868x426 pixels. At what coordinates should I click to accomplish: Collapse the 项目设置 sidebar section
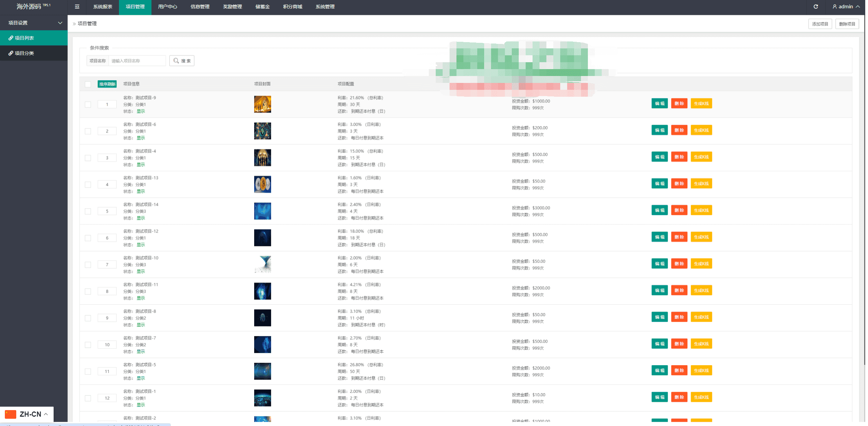pyautogui.click(x=60, y=23)
